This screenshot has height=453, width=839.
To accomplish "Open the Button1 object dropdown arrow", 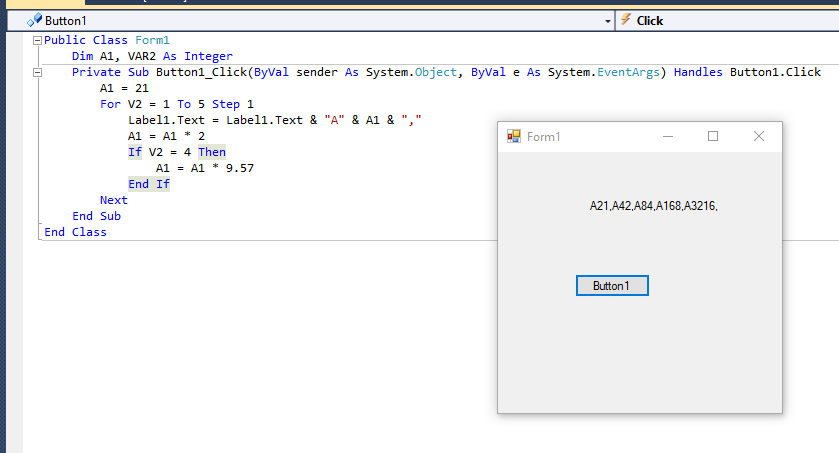I will pyautogui.click(x=607, y=20).
